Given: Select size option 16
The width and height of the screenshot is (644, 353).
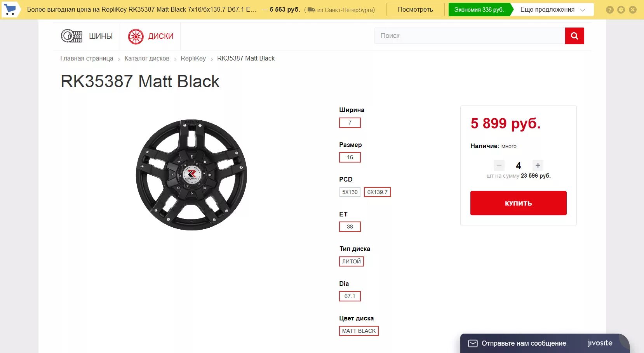Looking at the screenshot, I should [350, 157].
